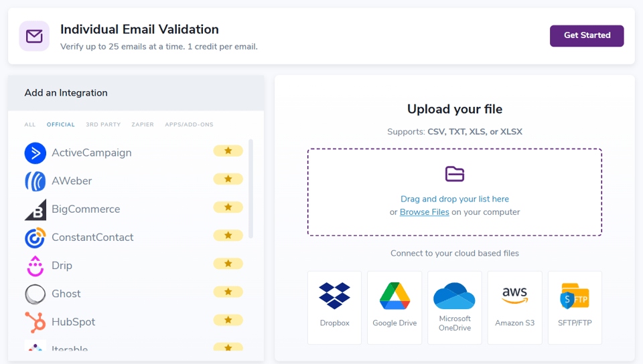This screenshot has height=364, width=643.
Task: Click the star badge for Ghost
Action: coord(228,292)
